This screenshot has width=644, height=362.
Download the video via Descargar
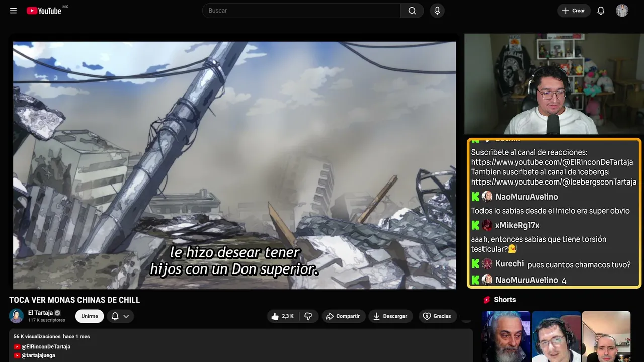coord(390,316)
